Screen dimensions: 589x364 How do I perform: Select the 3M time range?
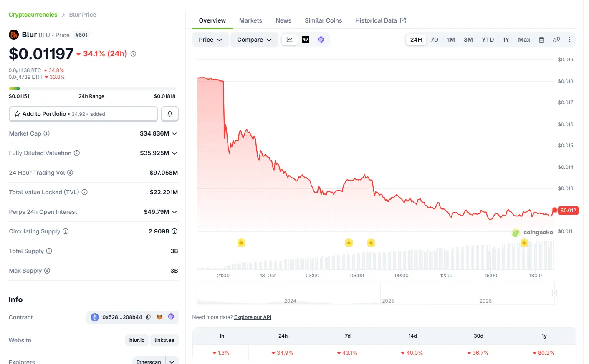click(x=468, y=40)
